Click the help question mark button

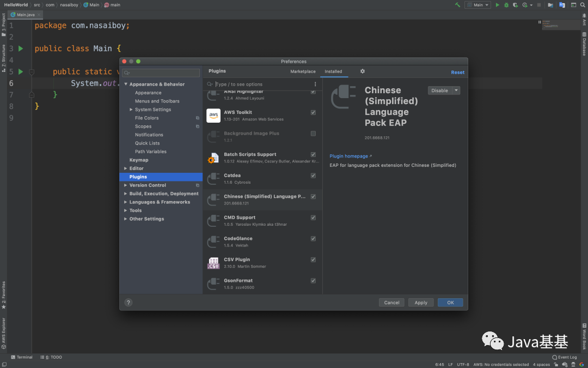(128, 302)
